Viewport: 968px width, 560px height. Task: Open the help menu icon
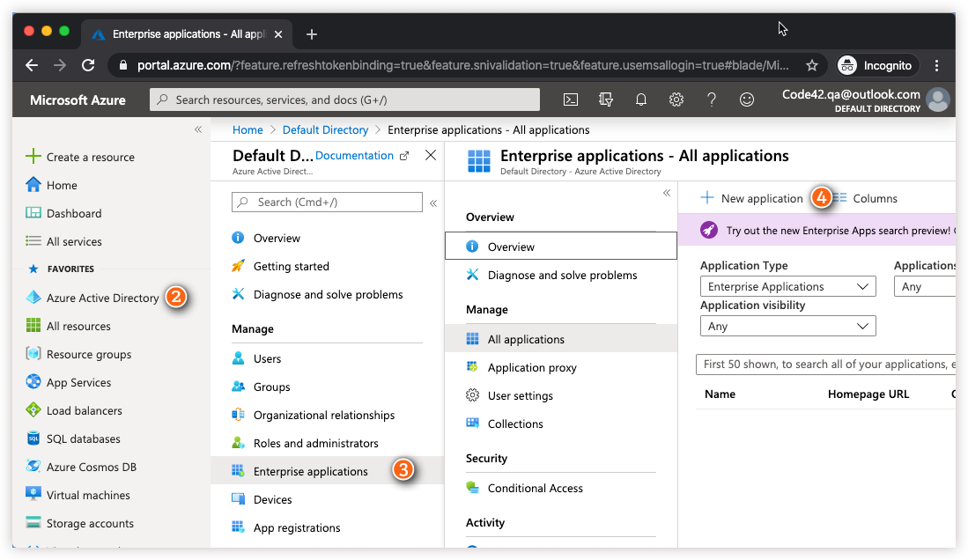pyautogui.click(x=712, y=99)
